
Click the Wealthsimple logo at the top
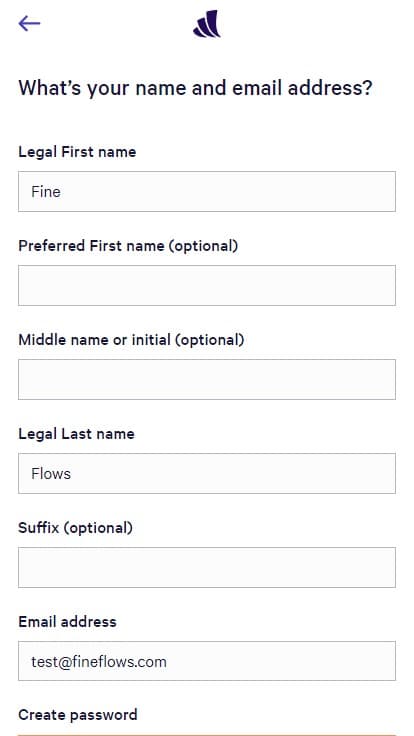(x=207, y=23)
